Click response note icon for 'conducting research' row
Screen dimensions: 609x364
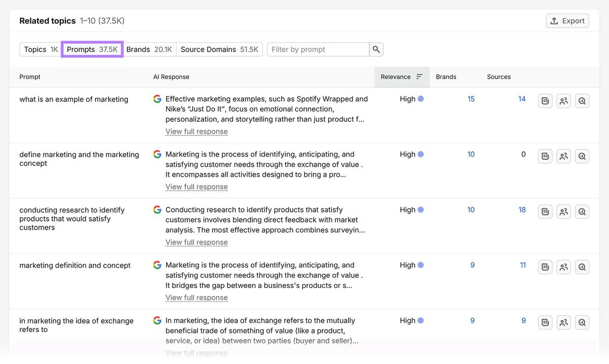(545, 211)
